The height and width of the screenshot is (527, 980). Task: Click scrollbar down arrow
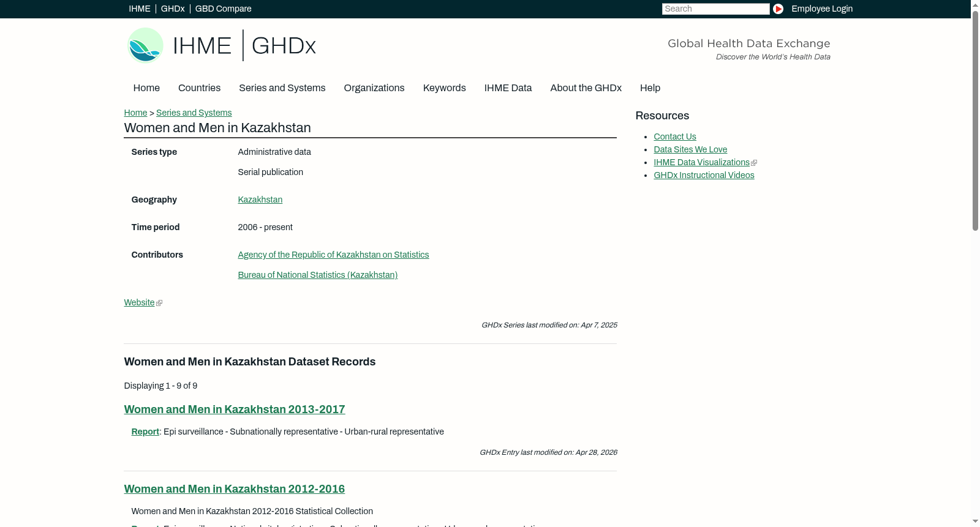pos(975,522)
